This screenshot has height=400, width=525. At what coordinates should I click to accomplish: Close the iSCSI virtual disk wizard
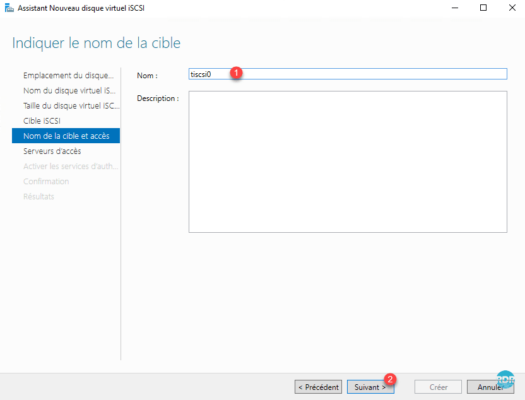click(512, 8)
